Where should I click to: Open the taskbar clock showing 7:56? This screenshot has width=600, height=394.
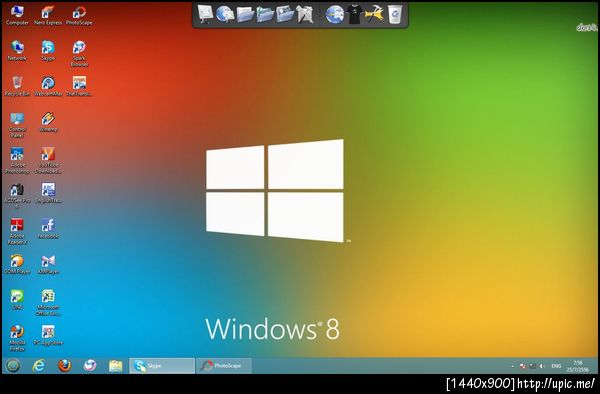(578, 366)
